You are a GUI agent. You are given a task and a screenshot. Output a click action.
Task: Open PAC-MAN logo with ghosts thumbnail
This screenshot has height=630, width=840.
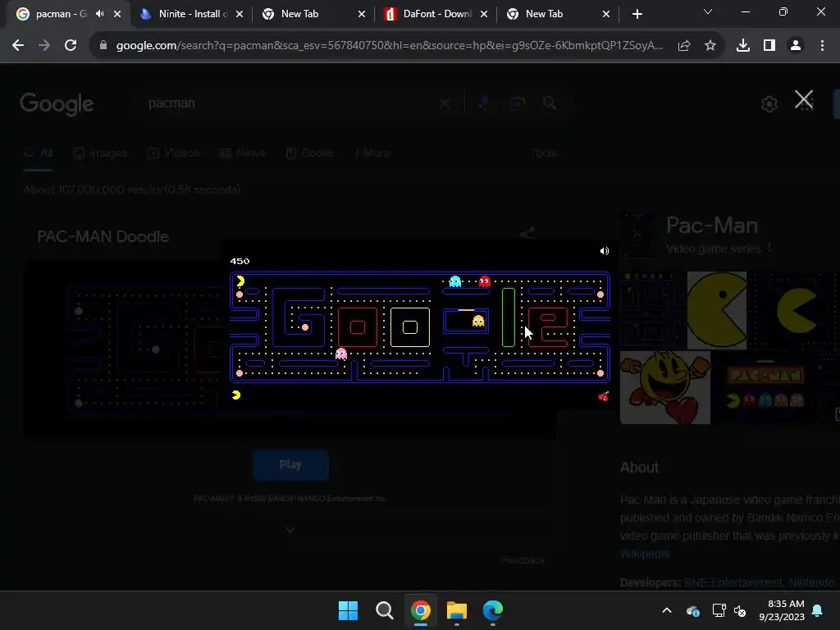tap(765, 387)
